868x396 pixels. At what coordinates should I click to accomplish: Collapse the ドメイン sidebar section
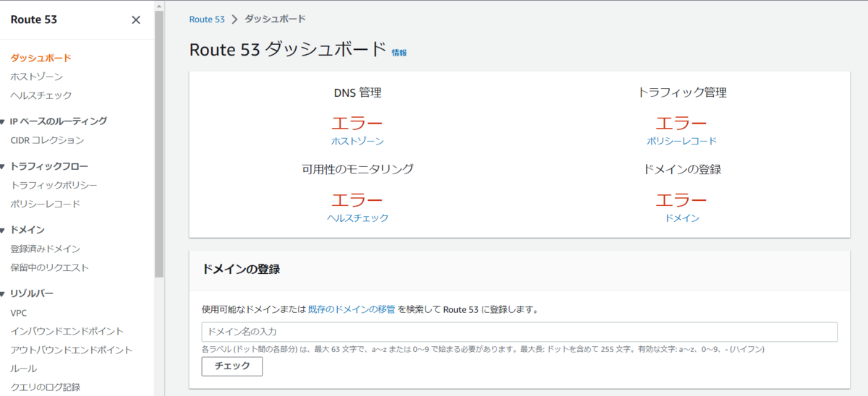3,230
